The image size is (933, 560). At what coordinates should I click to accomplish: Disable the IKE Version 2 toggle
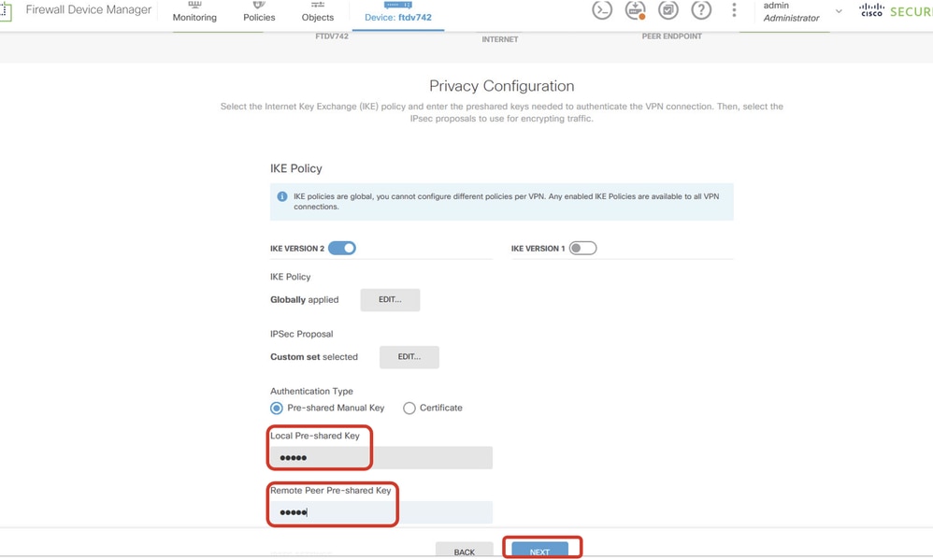[342, 248]
